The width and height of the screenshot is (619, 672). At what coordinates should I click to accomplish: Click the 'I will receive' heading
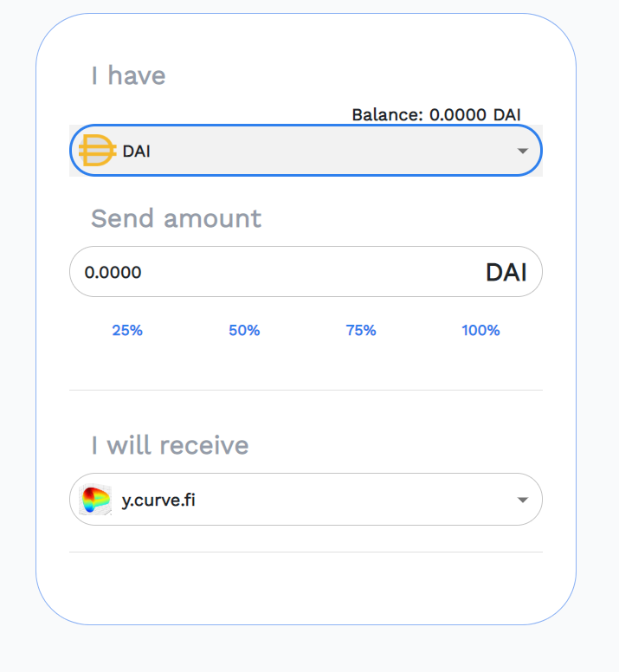pyautogui.click(x=170, y=445)
